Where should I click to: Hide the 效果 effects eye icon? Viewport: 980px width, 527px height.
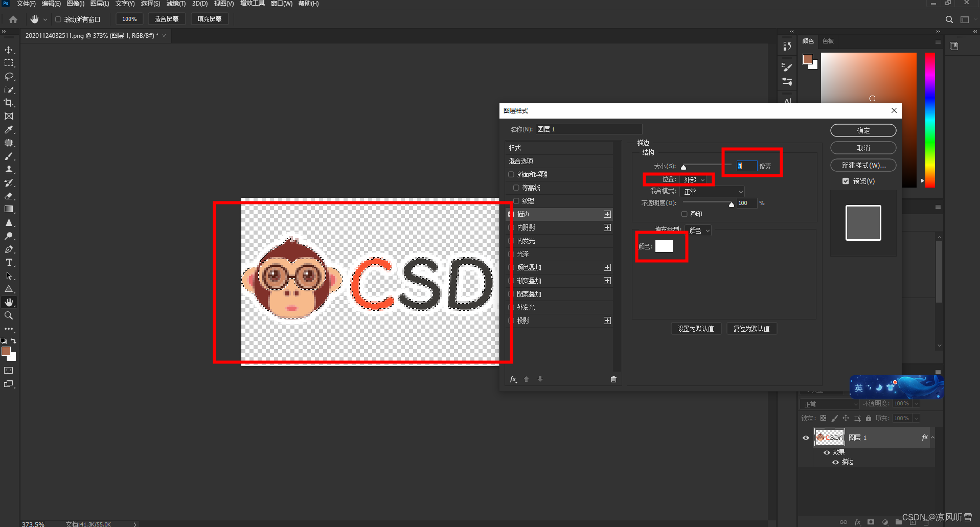pyautogui.click(x=827, y=452)
